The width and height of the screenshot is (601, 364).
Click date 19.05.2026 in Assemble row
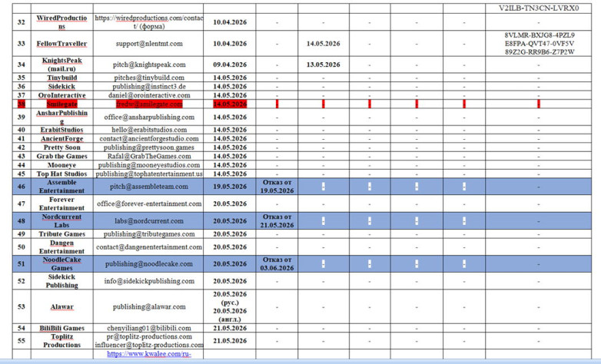pos(230,187)
